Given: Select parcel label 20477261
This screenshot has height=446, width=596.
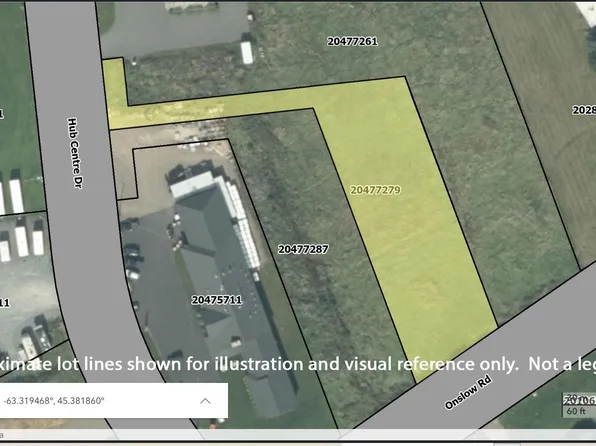Looking at the screenshot, I should 352,41.
